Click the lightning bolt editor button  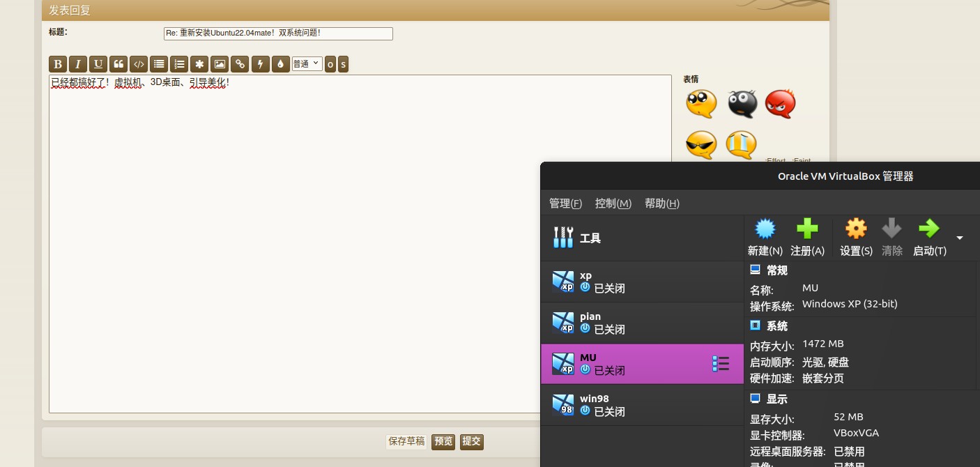(260, 64)
